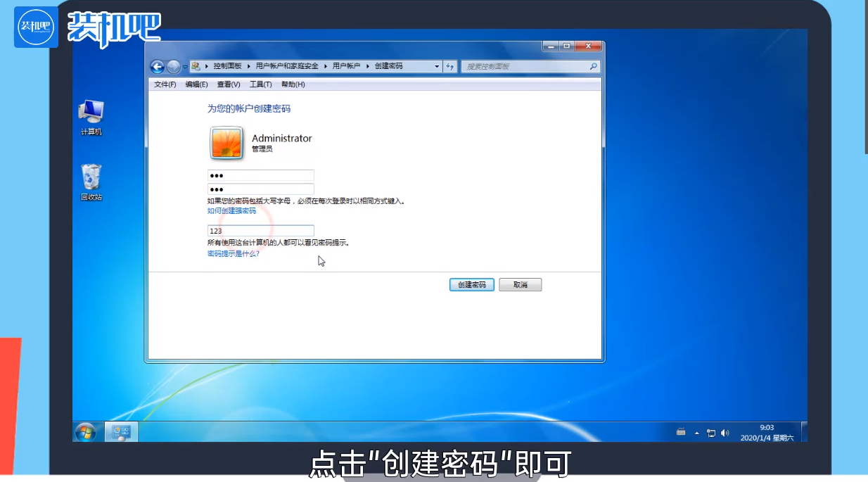Click the refresh button beside address bar
The image size is (868, 482).
(450, 66)
